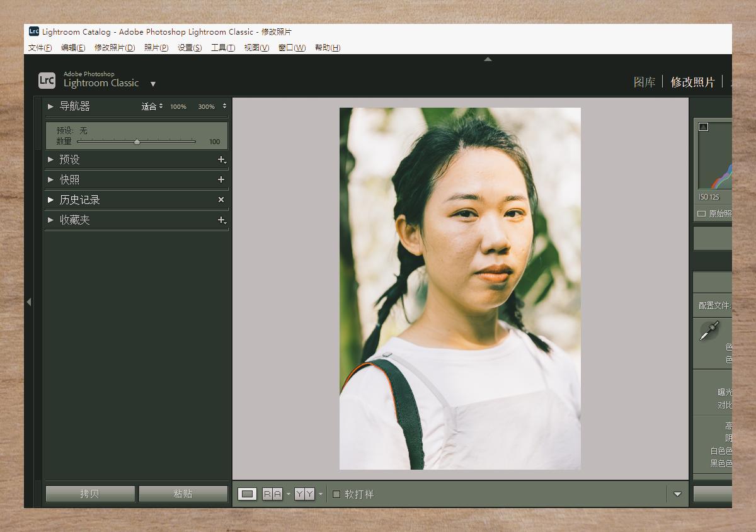Open the 照片(P) menu

click(x=156, y=48)
